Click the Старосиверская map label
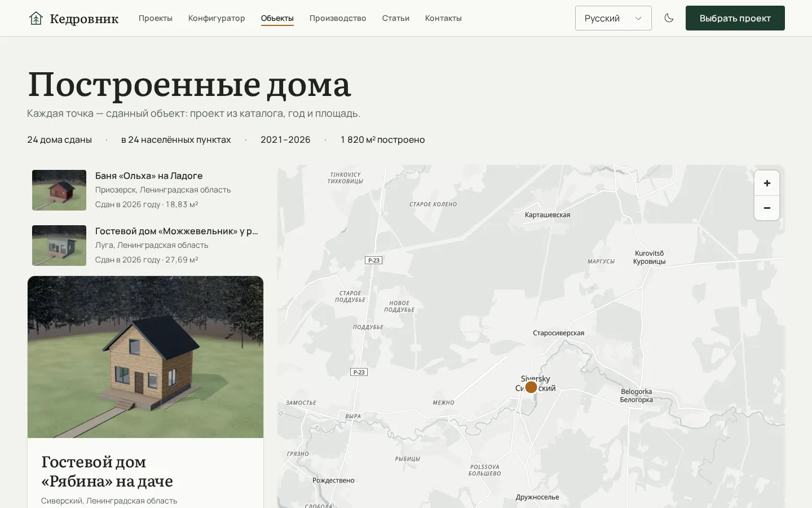The image size is (812, 508). [559, 333]
